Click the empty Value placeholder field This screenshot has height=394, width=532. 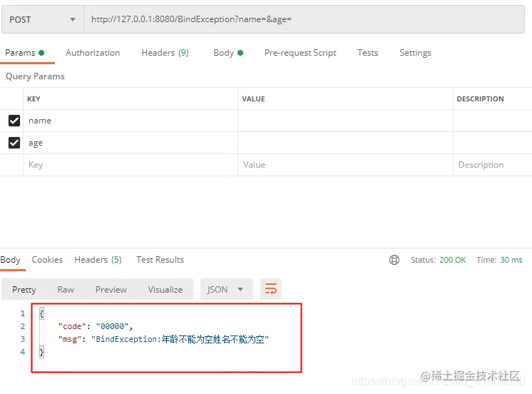(x=345, y=165)
